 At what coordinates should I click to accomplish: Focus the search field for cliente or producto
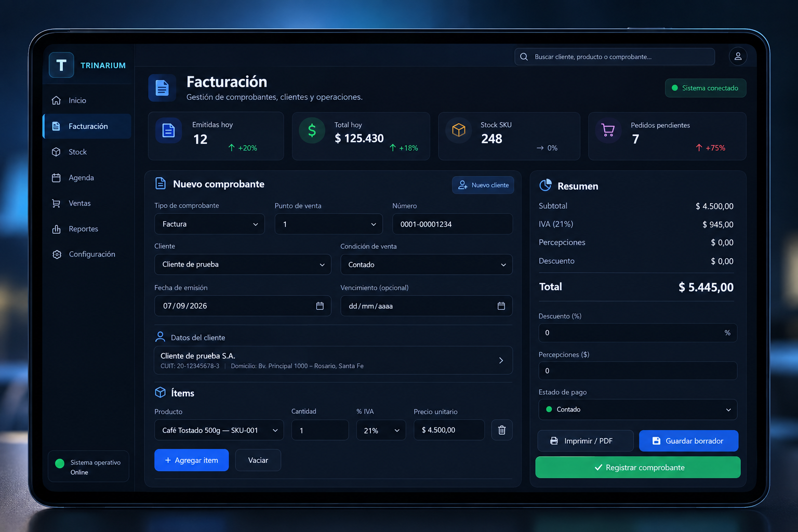tap(615, 57)
